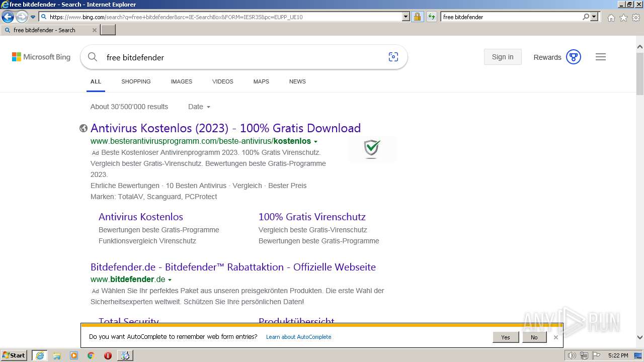644x362 pixels.
Task: Select the 'free bitdefender - Search' tab
Action: point(49,30)
